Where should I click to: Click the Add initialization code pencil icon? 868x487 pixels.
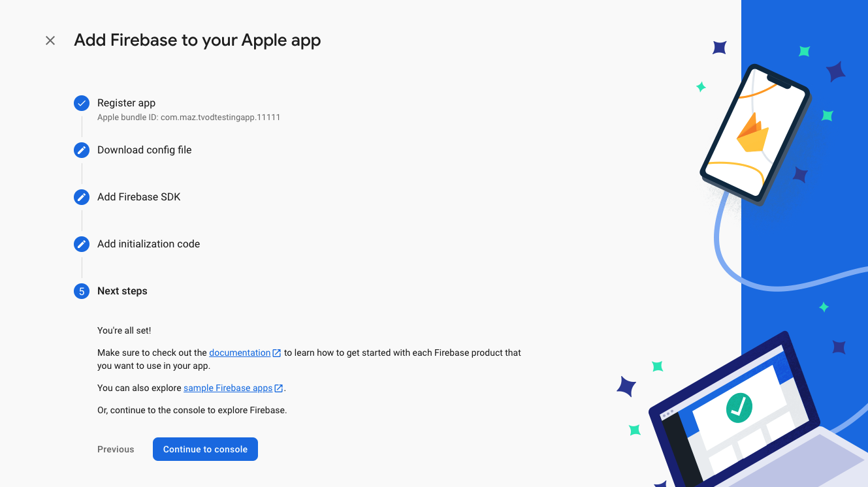tap(82, 244)
